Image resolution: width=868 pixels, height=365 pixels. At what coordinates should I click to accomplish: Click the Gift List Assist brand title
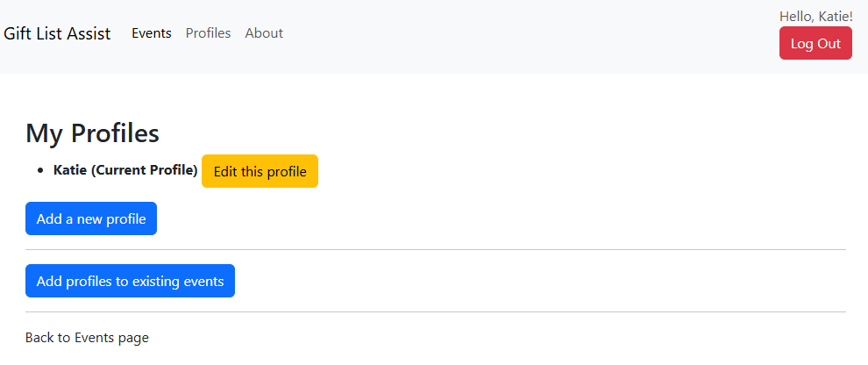click(x=57, y=33)
